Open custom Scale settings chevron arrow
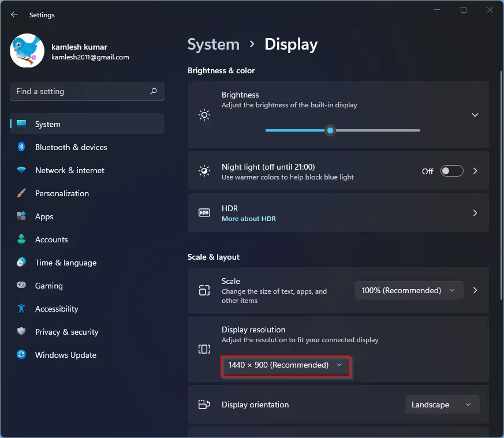 click(x=475, y=290)
